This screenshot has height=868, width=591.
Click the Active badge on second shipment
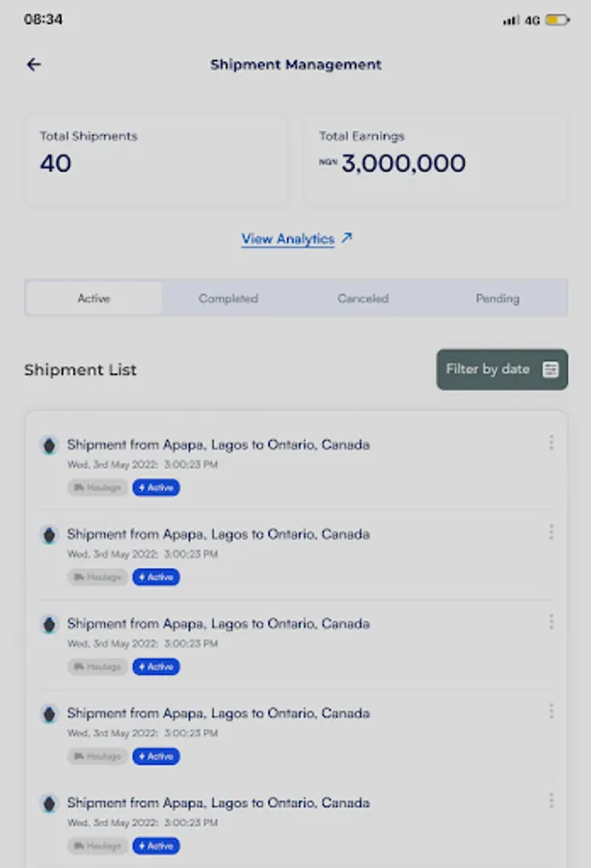point(156,578)
